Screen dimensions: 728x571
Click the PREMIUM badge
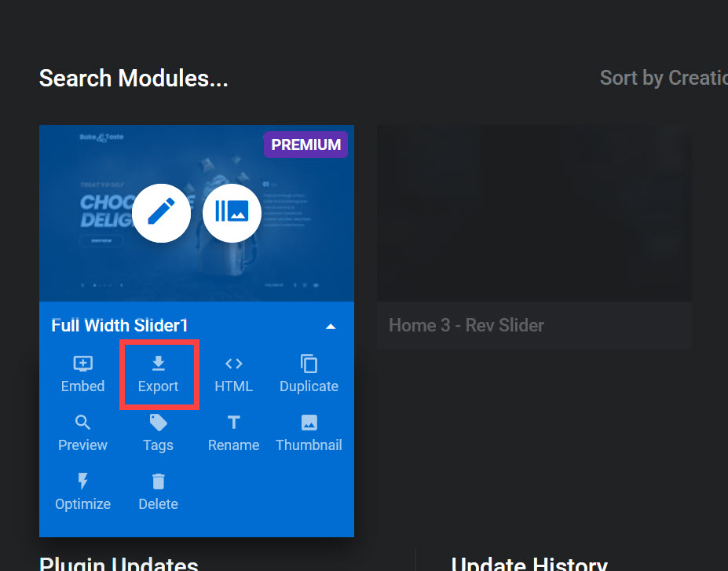click(306, 145)
